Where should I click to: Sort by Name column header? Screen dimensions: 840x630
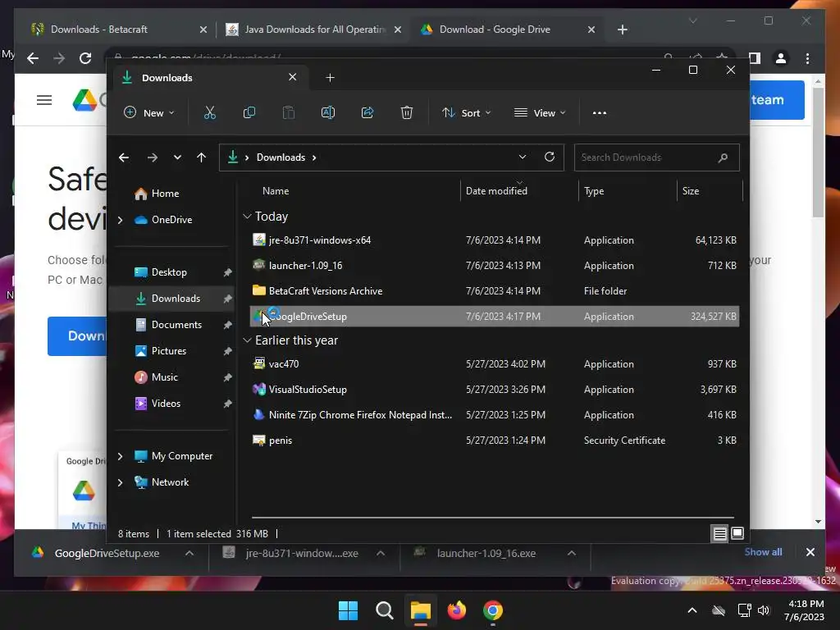276,190
